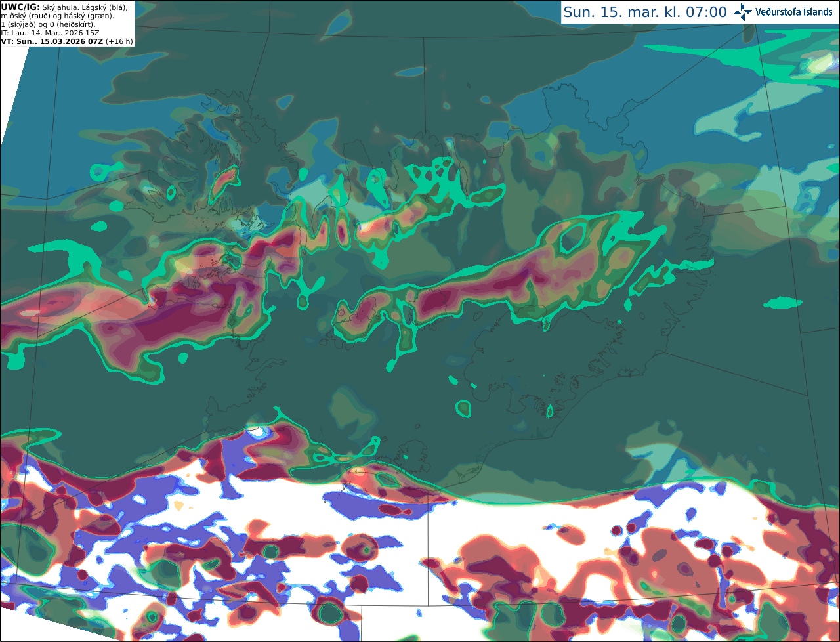Click the 'Veðurstofa Íslands' text
This screenshot has width=840, height=642.
(794, 12)
